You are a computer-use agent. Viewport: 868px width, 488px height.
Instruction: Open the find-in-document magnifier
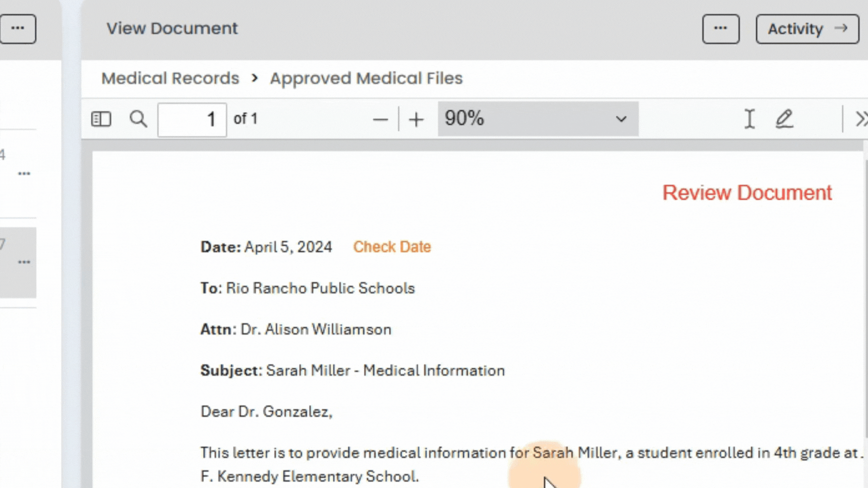(138, 119)
